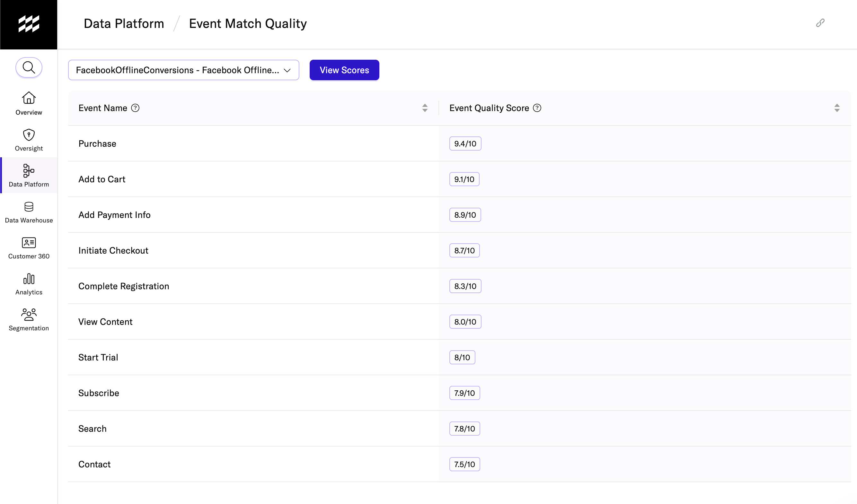Screen dimensions: 857x504
Task: Open Customer 360 profile icon
Action: click(29, 243)
